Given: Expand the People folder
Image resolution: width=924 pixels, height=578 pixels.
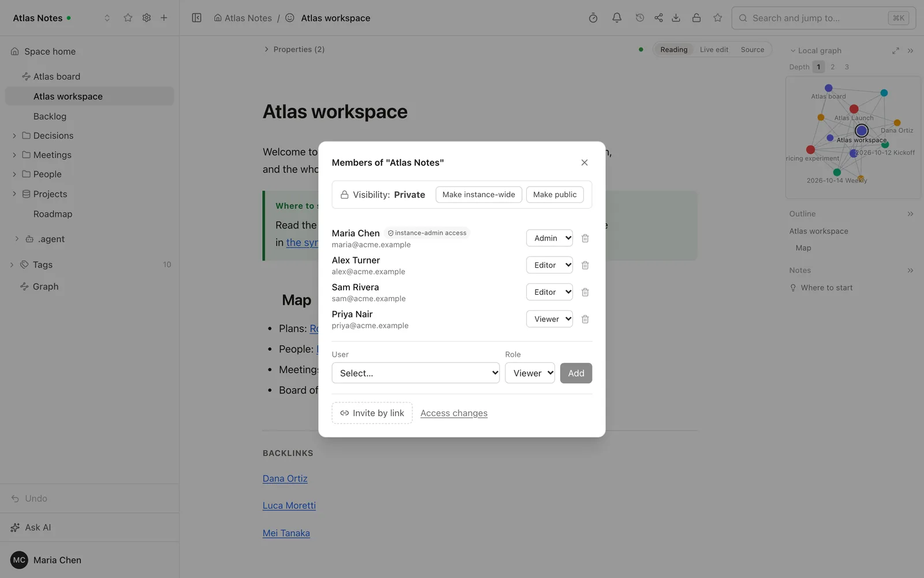Looking at the screenshot, I should click(x=14, y=174).
